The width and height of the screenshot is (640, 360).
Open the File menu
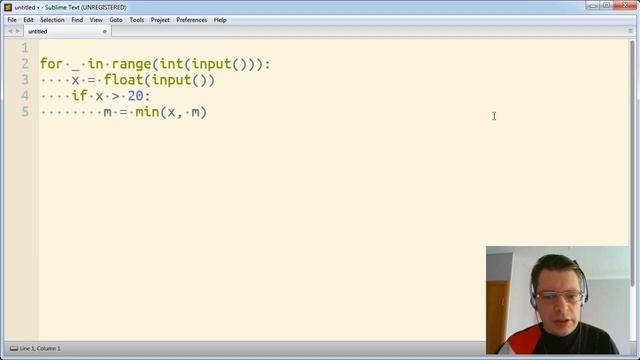(x=12, y=20)
